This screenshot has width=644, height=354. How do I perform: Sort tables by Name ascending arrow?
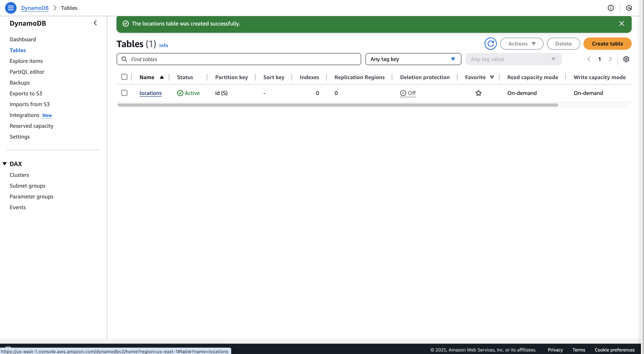[162, 77]
